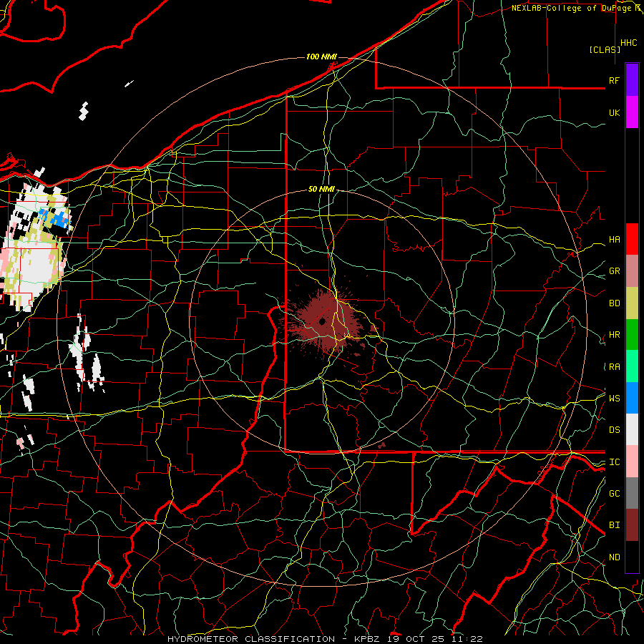Click the HHC product code label
The width and height of the screenshot is (644, 644).
pos(629,43)
